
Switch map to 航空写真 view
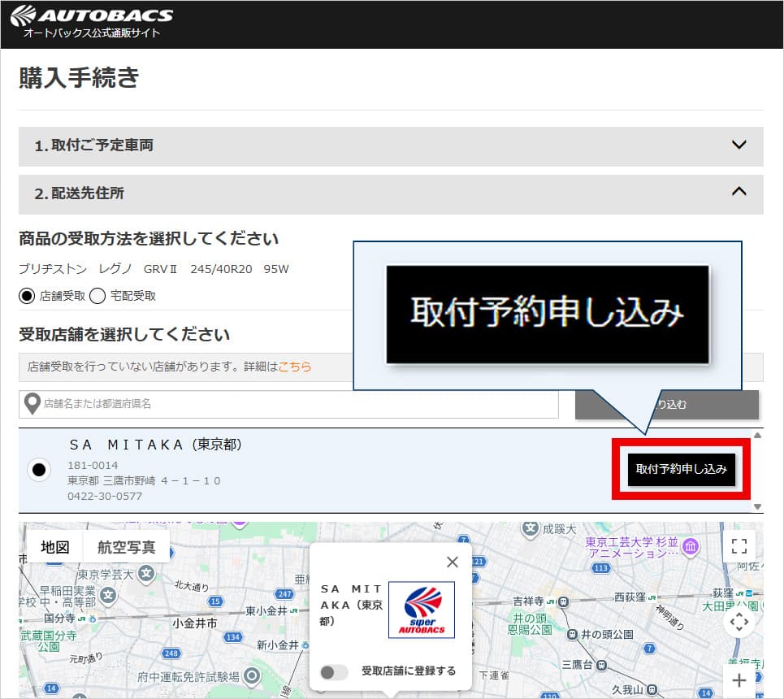click(x=127, y=547)
